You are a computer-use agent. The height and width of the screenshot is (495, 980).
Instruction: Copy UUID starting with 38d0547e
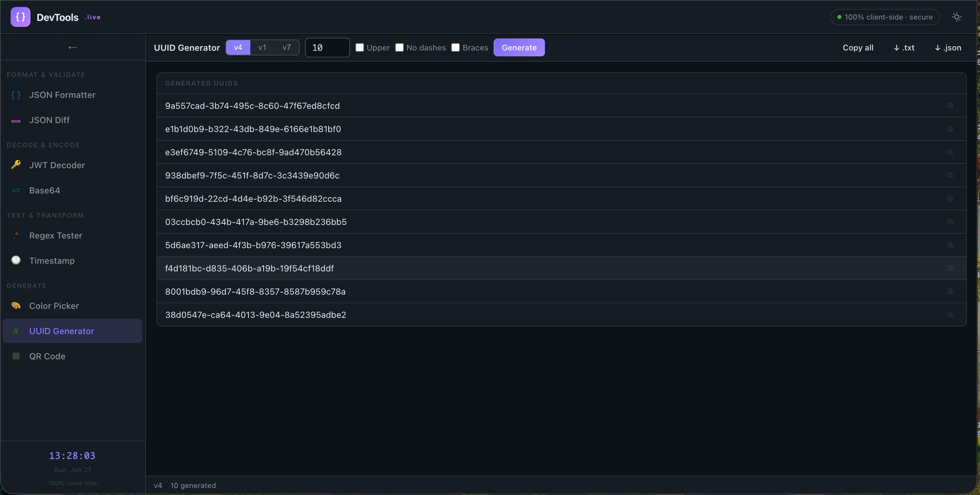coord(949,315)
